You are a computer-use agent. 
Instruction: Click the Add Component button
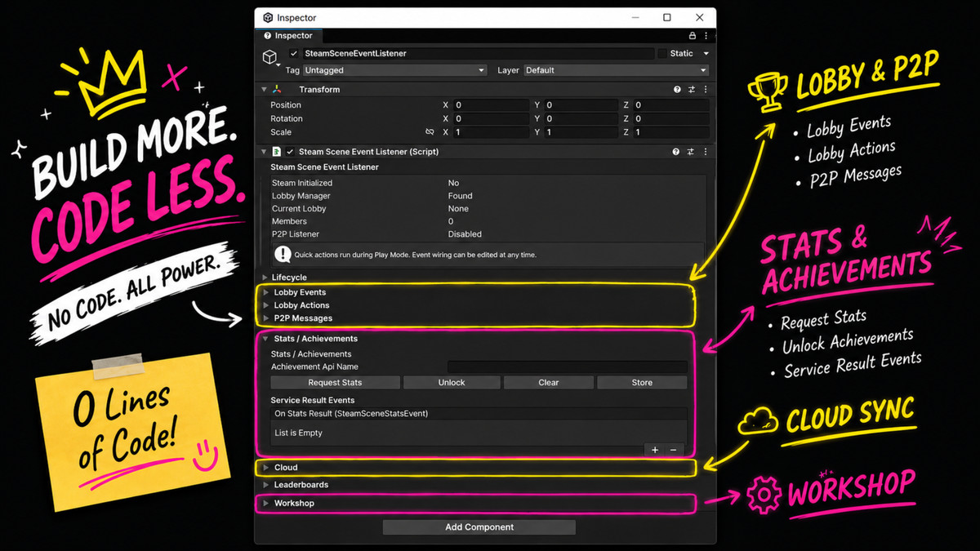point(479,527)
